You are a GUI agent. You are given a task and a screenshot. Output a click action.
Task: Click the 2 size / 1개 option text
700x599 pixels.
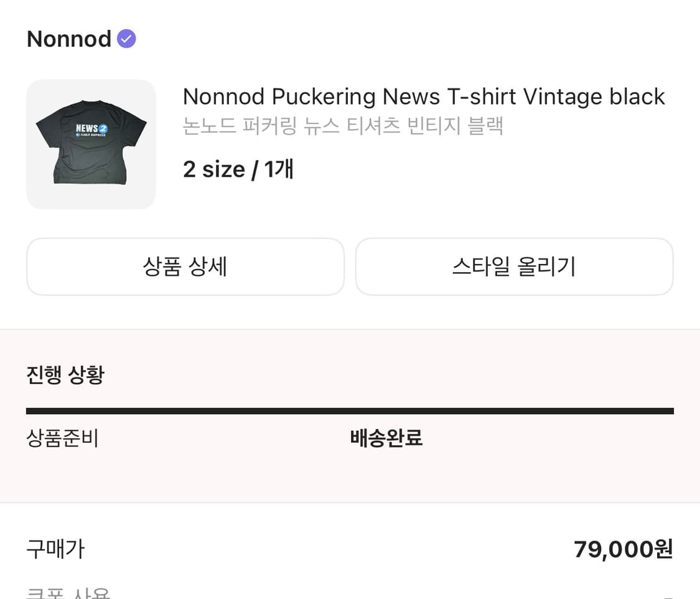point(238,169)
